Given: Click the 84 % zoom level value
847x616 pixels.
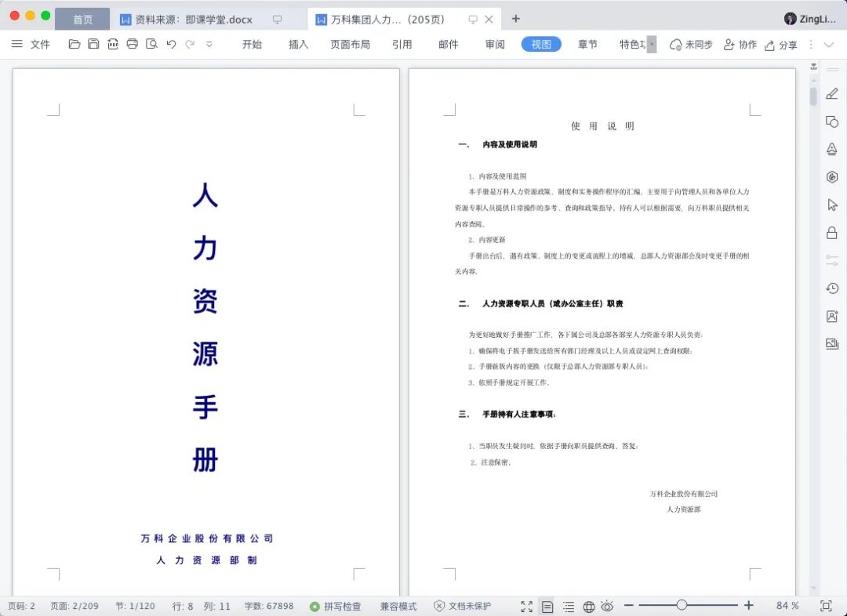Looking at the screenshot, I should click(x=787, y=606).
